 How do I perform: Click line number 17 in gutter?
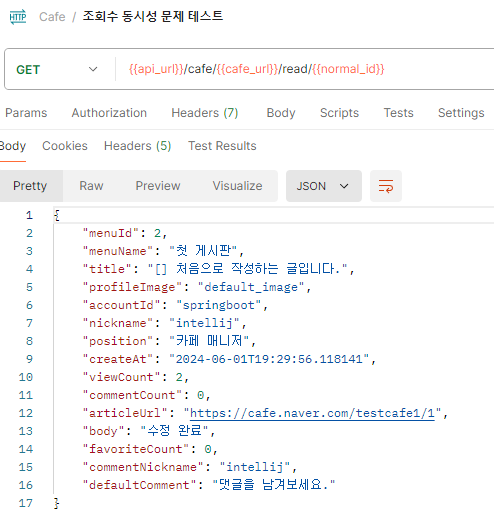tap(26, 503)
